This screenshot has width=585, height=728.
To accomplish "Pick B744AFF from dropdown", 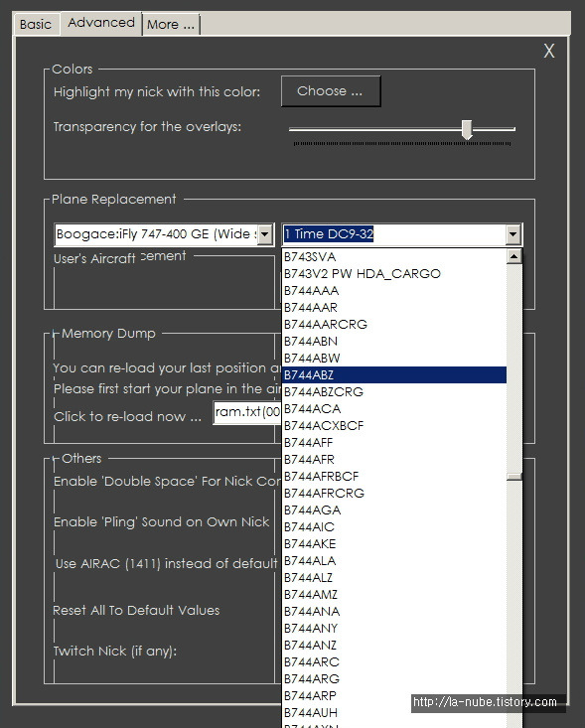I will [393, 443].
